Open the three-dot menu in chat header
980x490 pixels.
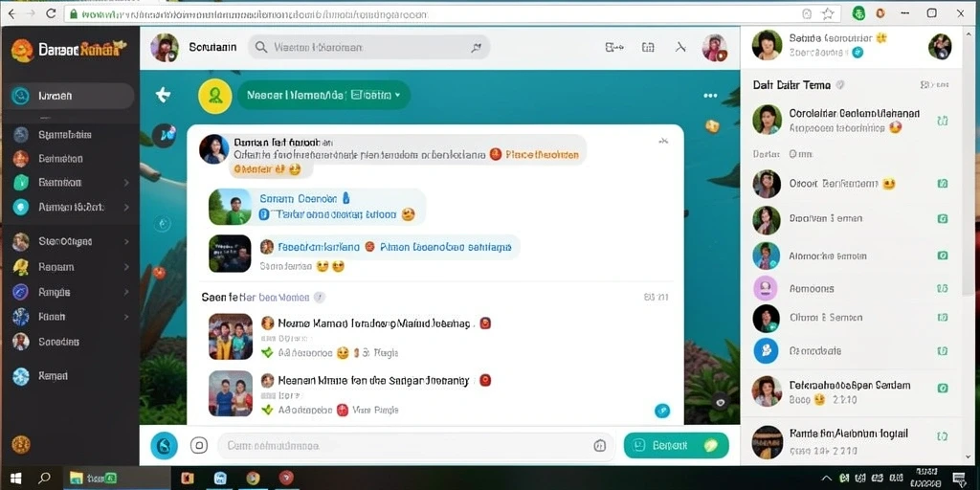(x=710, y=96)
